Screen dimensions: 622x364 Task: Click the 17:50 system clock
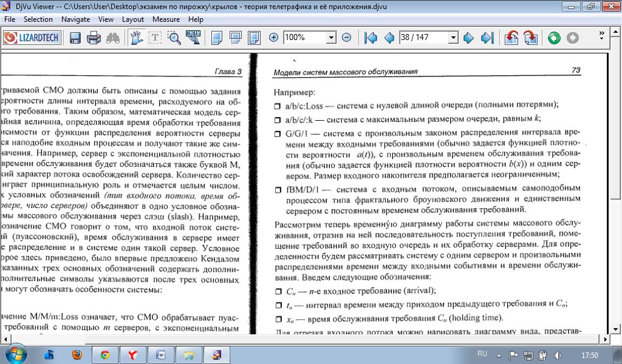pos(589,356)
